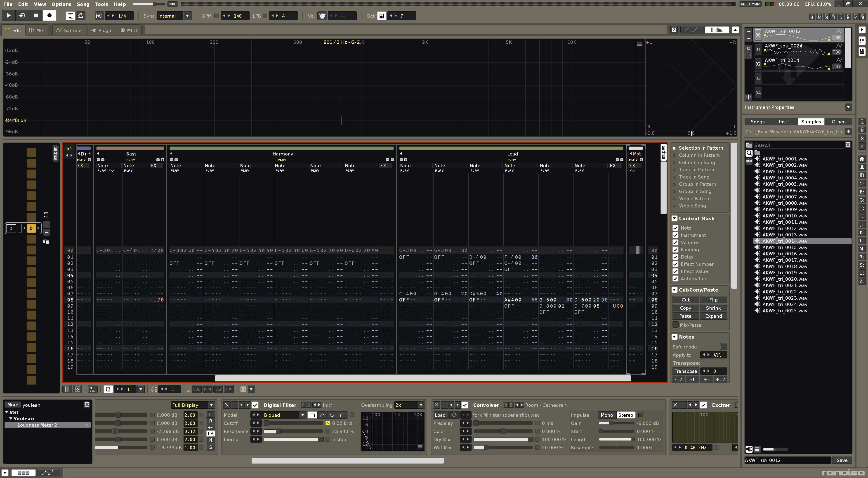Image resolution: width=868 pixels, height=478 pixels.
Task: Click the DLY column toggle button
Action: click(218, 389)
